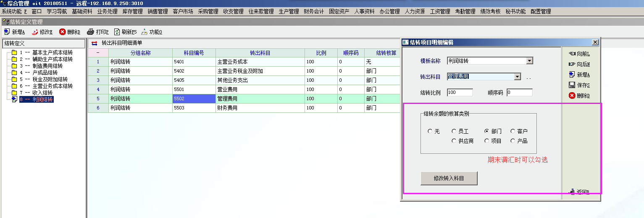The height and width of the screenshot is (218, 644).
Task: Click the red 删除 icon in main toolbar
Action: click(x=62, y=32)
